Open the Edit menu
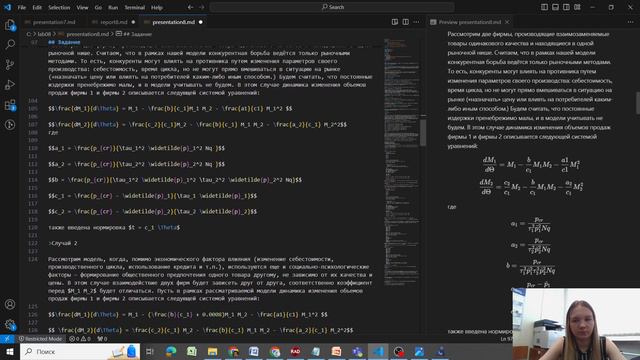640x360 pixels. 37,7
